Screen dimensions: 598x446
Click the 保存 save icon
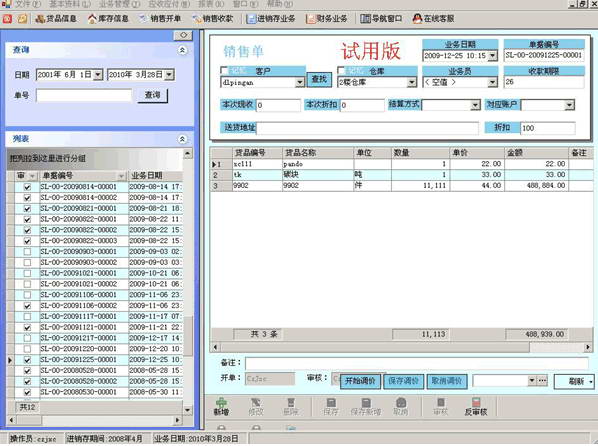[331, 403]
